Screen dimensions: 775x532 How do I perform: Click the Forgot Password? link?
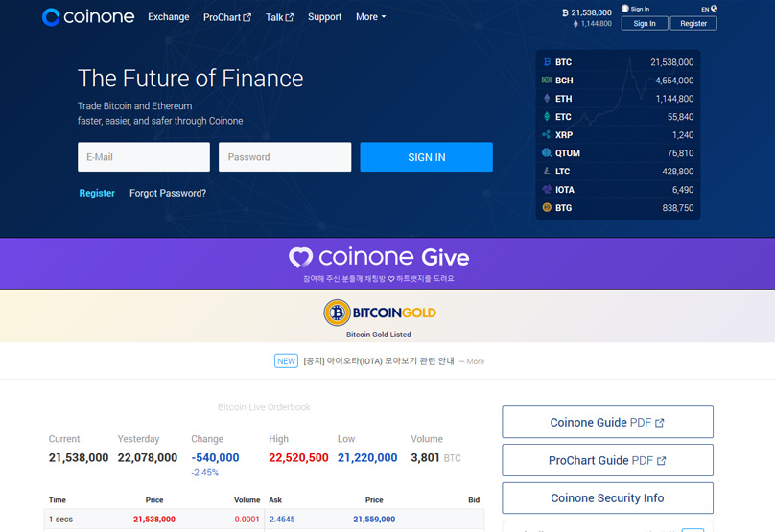coord(168,193)
